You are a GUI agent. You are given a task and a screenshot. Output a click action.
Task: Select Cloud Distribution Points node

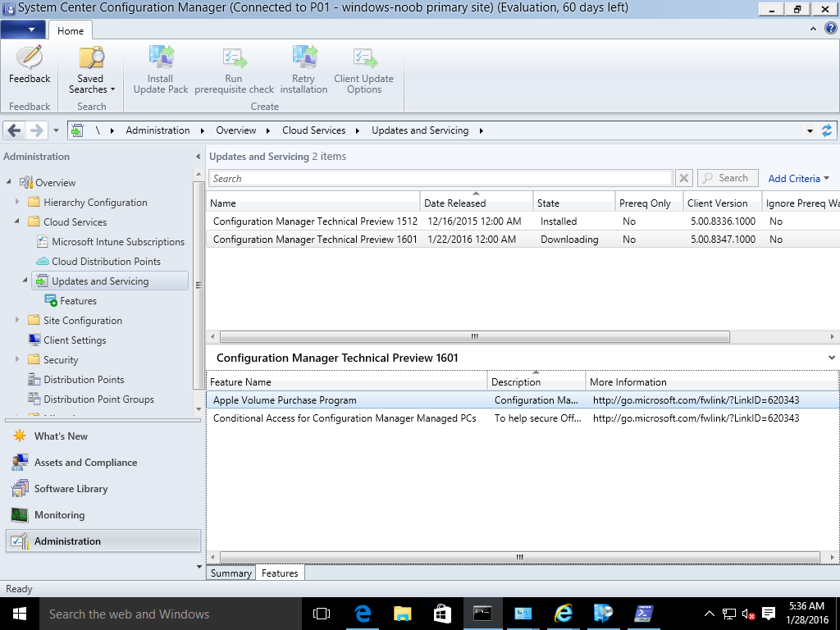(x=106, y=262)
